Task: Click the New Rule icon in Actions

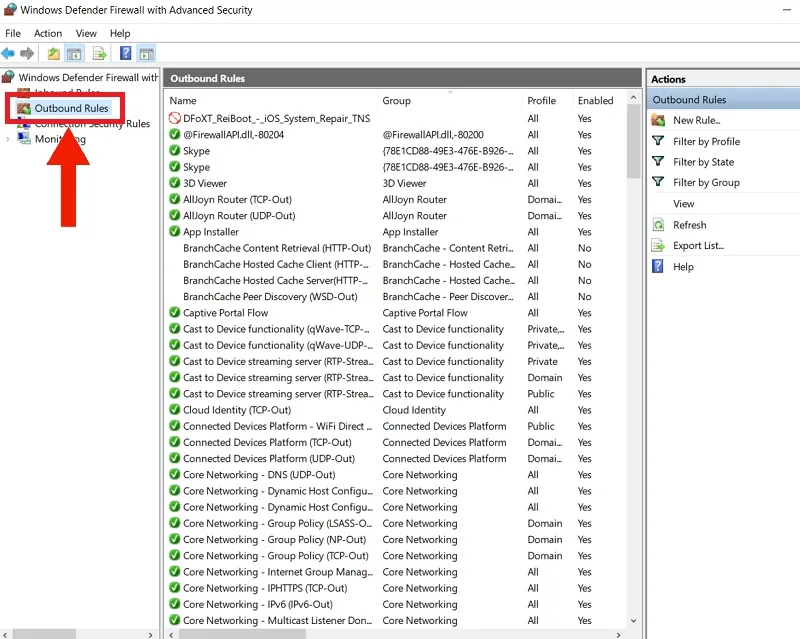Action: tap(658, 120)
